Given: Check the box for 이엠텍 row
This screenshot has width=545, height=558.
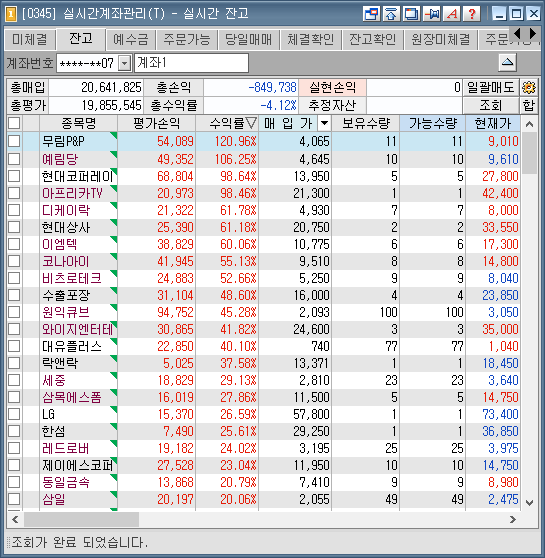Looking at the screenshot, I should click(14, 244).
